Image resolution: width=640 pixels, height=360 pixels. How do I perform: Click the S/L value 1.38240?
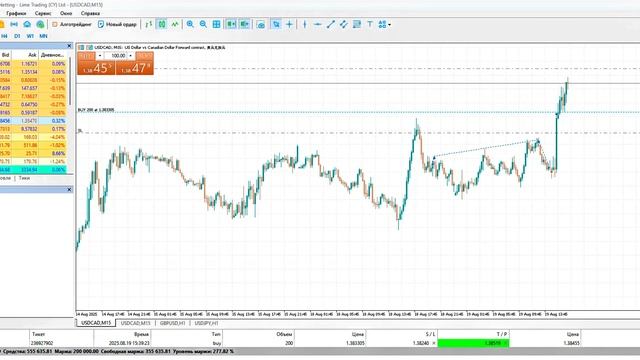click(x=421, y=343)
